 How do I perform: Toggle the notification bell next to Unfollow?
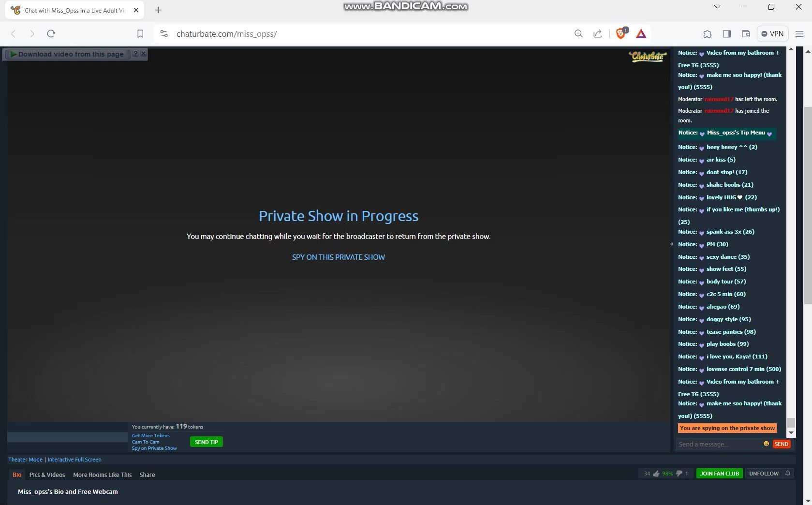tap(788, 474)
